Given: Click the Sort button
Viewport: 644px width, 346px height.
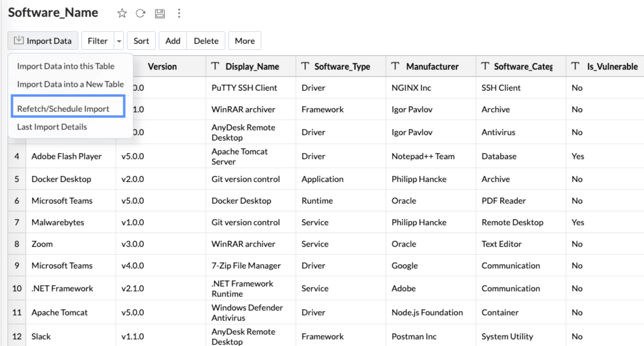Looking at the screenshot, I should (x=141, y=41).
